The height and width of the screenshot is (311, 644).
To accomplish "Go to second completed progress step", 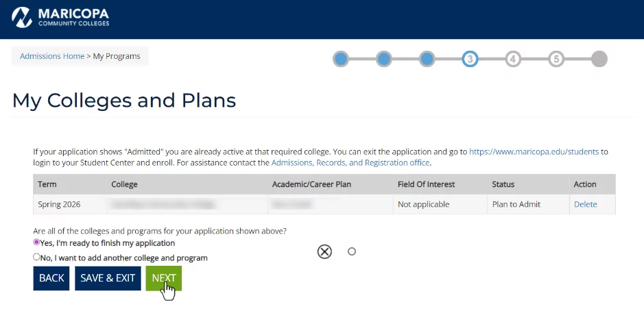I will (384, 59).
